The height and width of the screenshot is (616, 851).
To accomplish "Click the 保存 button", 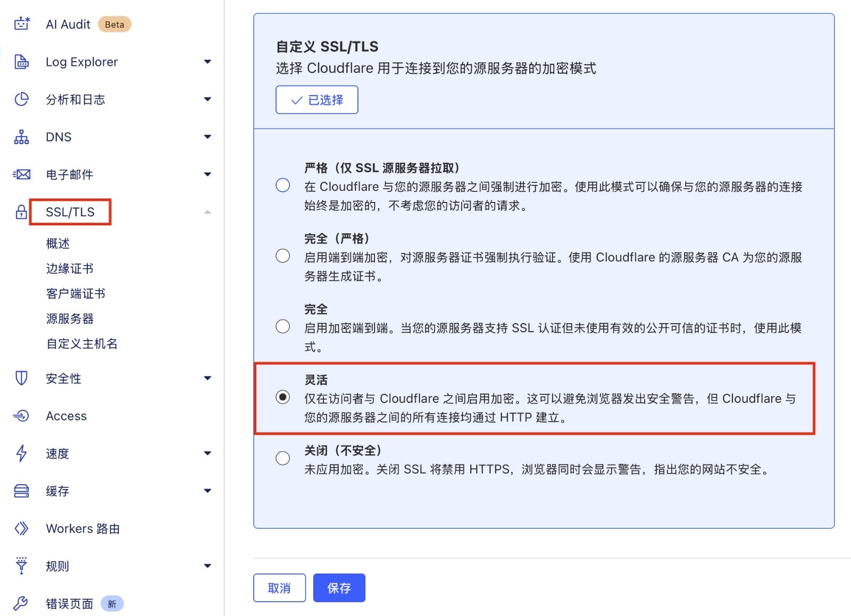I will click(x=339, y=588).
